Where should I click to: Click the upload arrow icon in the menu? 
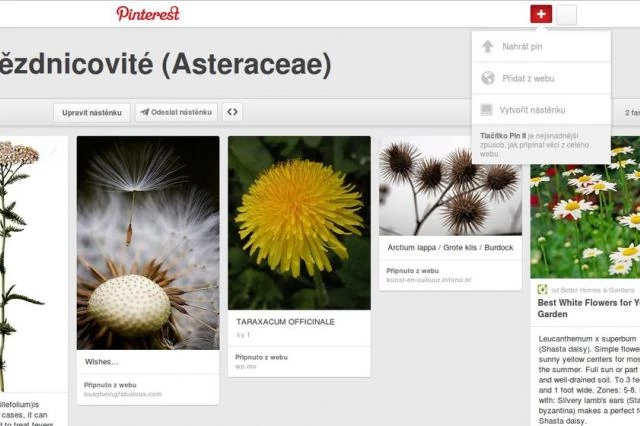coord(487,47)
